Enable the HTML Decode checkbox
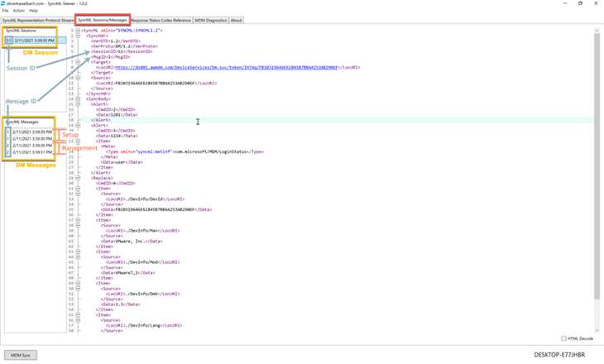This screenshot has width=604, height=364. [x=564, y=338]
